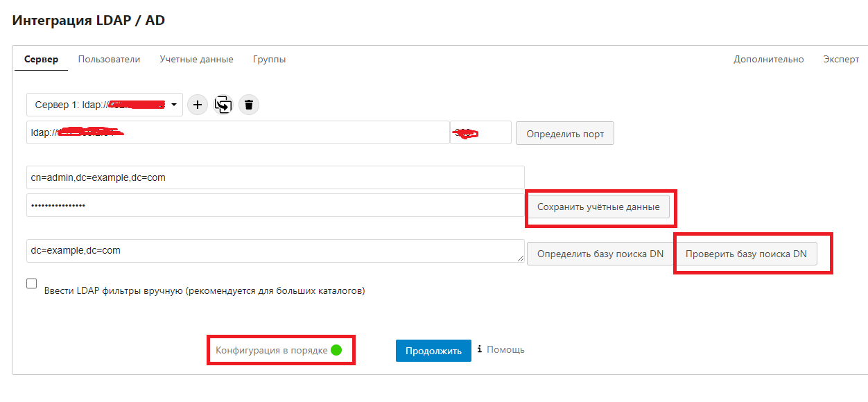Open the Дополнительно tab

(x=768, y=60)
